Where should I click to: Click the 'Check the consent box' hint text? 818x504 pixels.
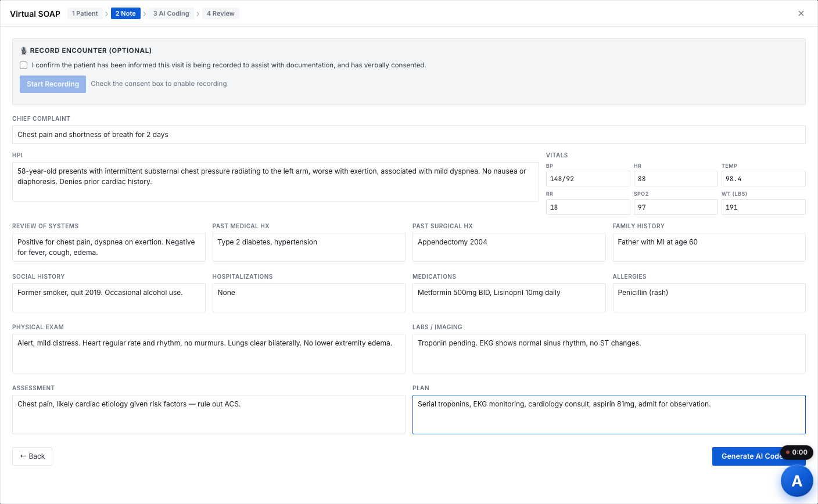(159, 84)
